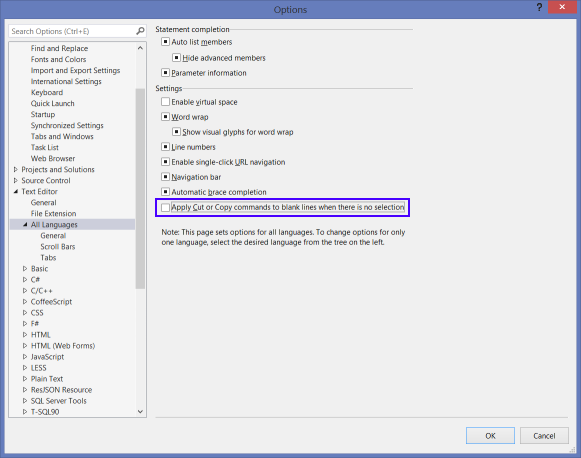Click tree scroll up arrow
The height and width of the screenshot is (458, 581).
tap(140, 48)
